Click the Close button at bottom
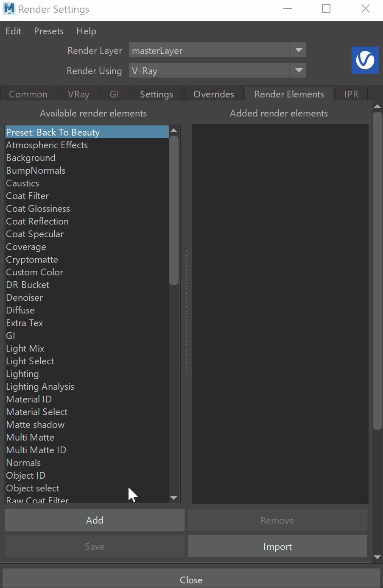The width and height of the screenshot is (383, 588). pyautogui.click(x=191, y=580)
